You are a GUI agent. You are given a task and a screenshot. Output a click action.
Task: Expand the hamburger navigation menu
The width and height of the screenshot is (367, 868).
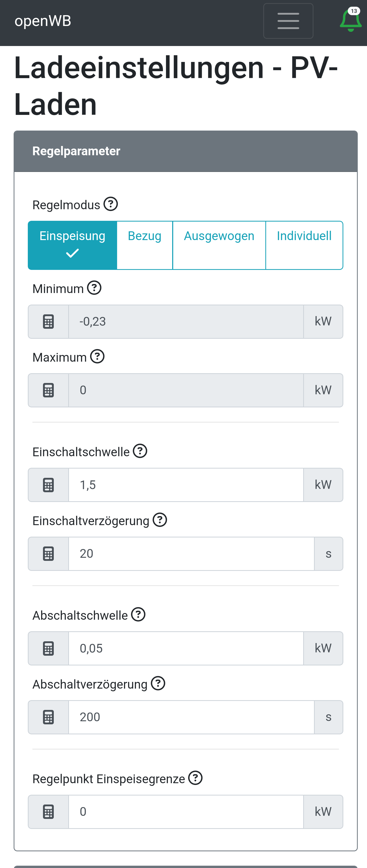(x=288, y=21)
